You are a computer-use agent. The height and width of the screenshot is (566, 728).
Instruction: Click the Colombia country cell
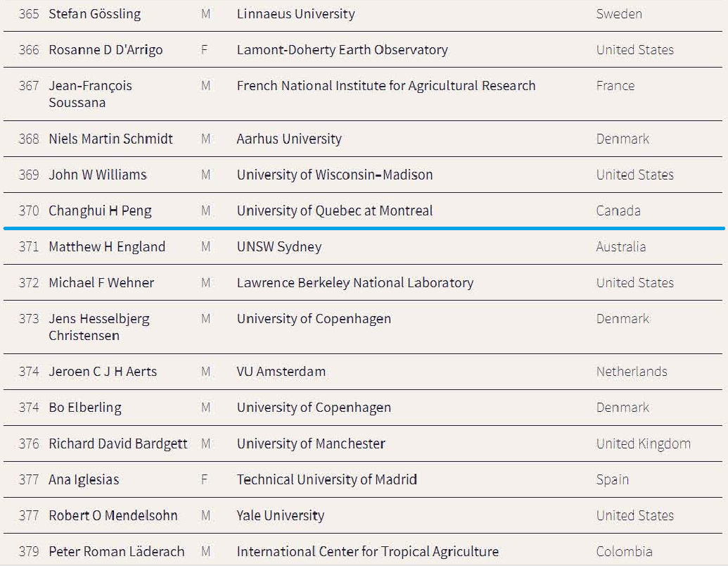pos(624,551)
